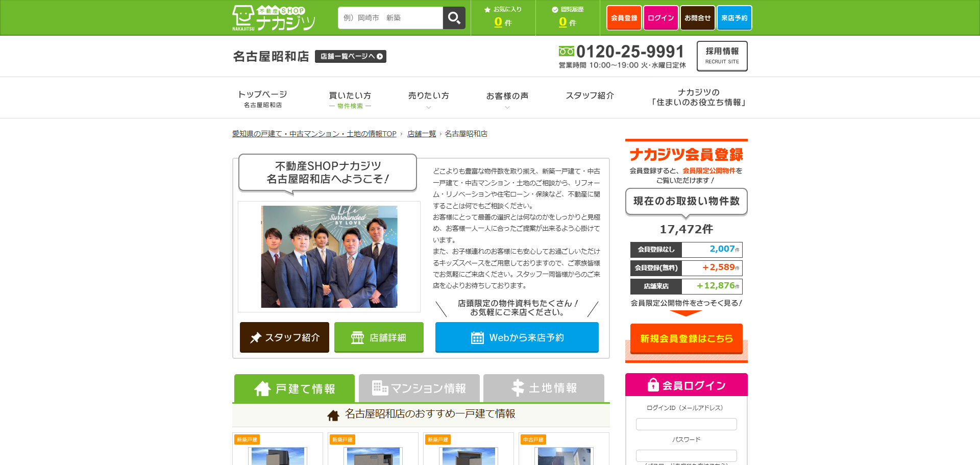Click the orange 新規会員登録はこちら button
The image size is (980, 465).
pyautogui.click(x=686, y=338)
